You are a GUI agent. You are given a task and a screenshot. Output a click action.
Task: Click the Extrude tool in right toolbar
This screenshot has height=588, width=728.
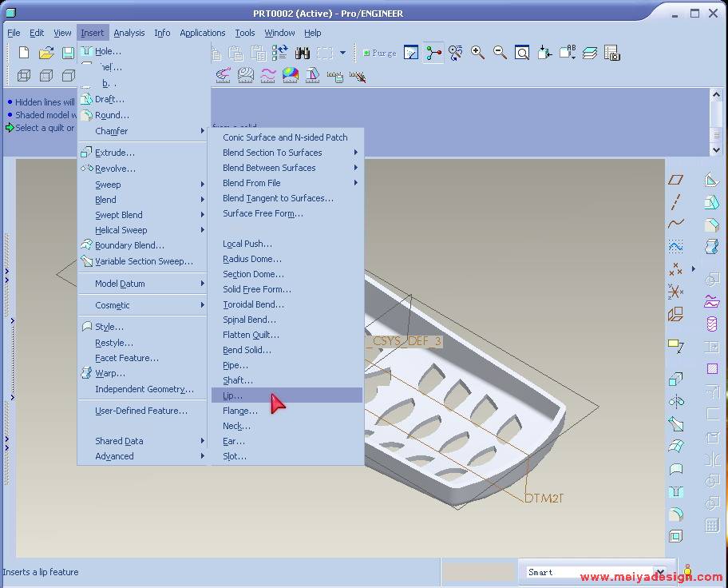coord(676,379)
